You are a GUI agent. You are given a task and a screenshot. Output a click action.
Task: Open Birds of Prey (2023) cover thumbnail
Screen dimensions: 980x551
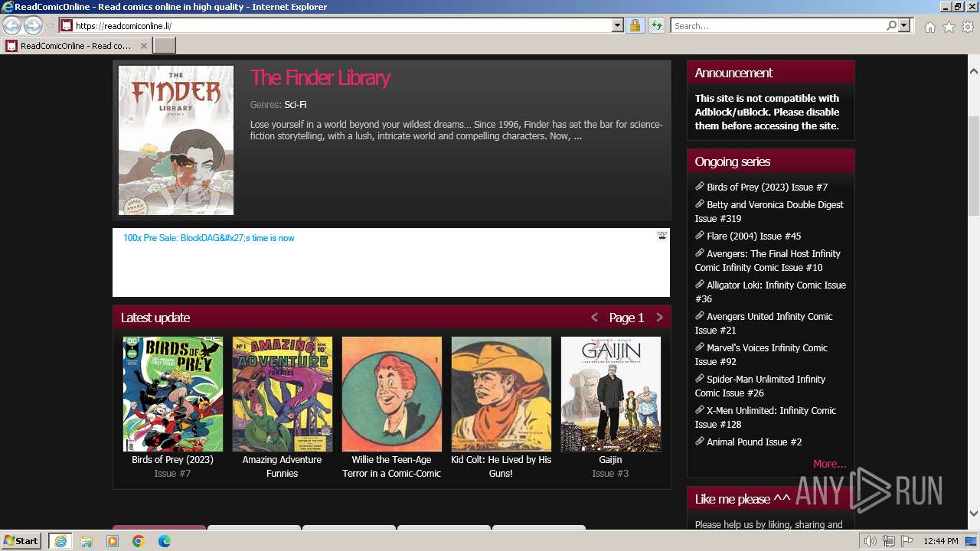tap(173, 394)
